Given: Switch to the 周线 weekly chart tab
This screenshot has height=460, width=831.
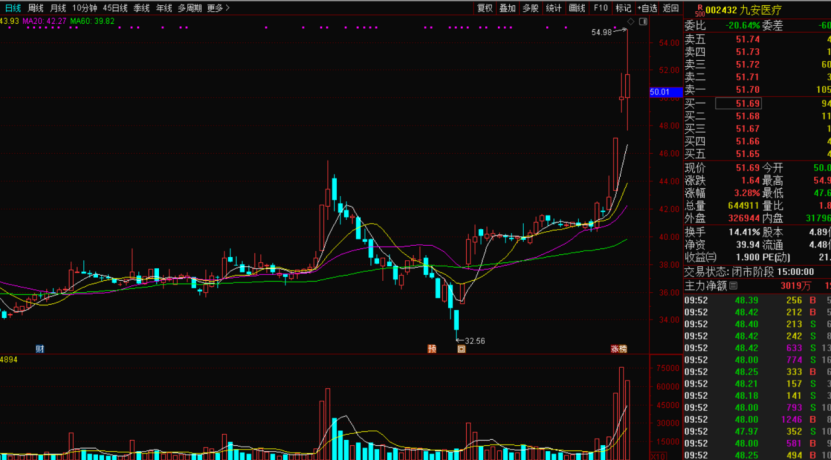Looking at the screenshot, I should 36,8.
